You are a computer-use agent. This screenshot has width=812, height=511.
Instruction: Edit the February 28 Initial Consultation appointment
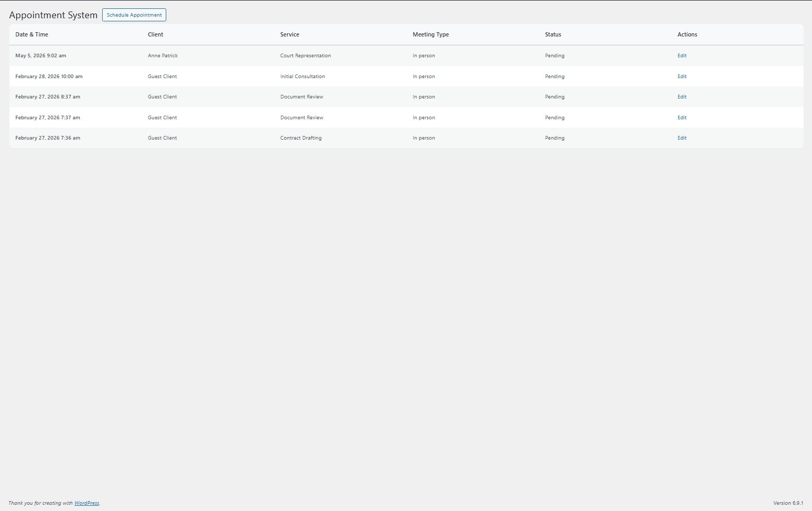coord(682,77)
